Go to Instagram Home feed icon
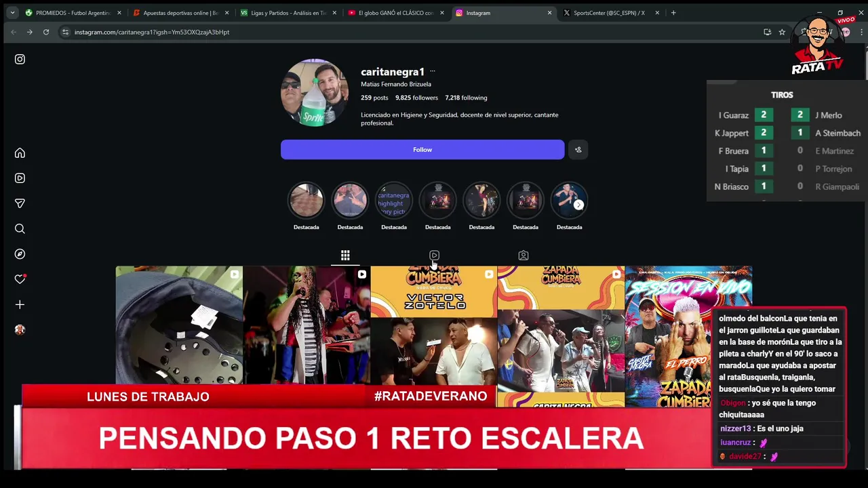The image size is (868, 488). (x=20, y=153)
